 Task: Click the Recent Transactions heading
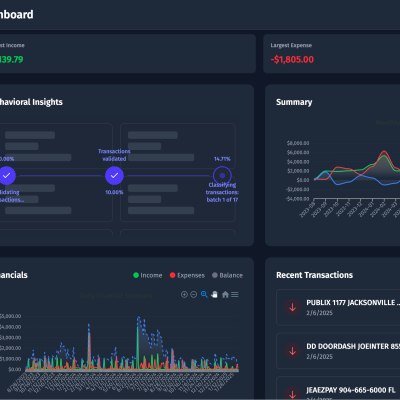point(314,275)
